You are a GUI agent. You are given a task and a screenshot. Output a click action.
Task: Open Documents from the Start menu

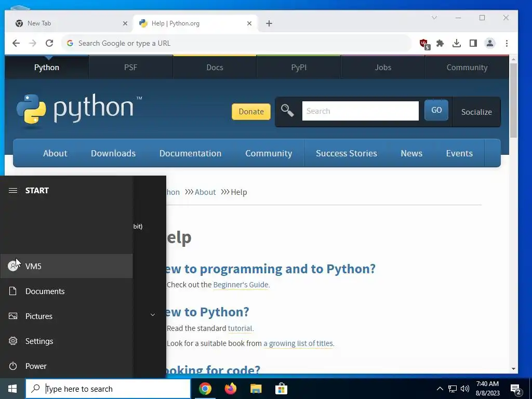pos(66,291)
